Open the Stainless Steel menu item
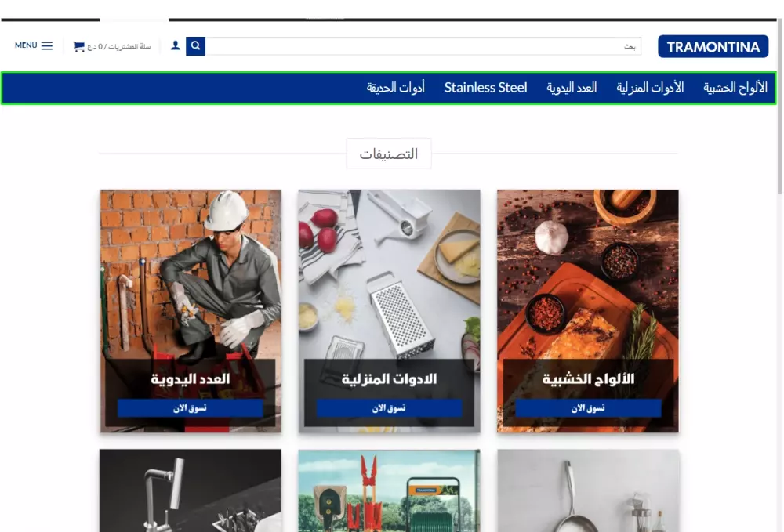Image resolution: width=784 pixels, height=532 pixels. (485, 88)
